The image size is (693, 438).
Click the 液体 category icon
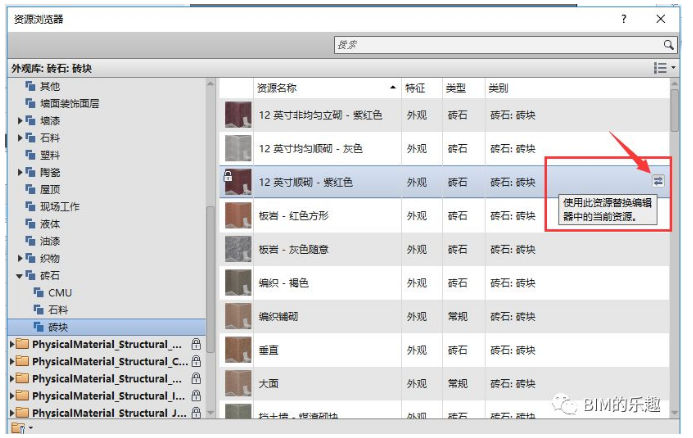point(31,223)
